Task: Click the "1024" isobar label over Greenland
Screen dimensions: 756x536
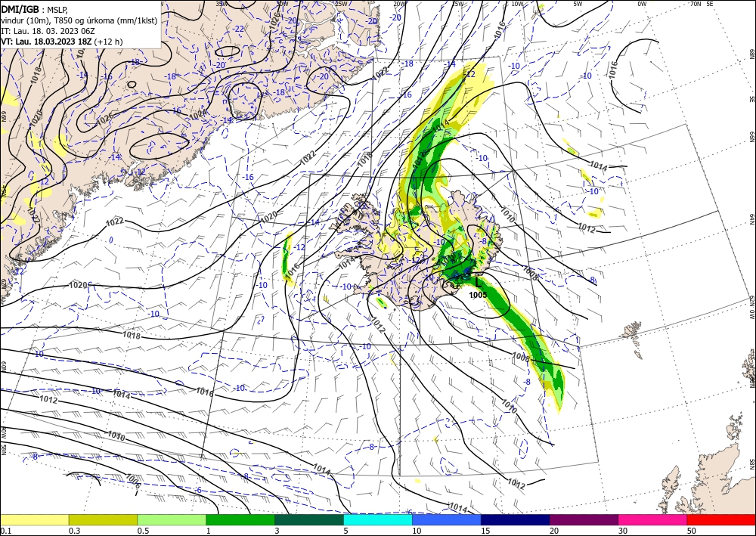Action: tap(197, 115)
